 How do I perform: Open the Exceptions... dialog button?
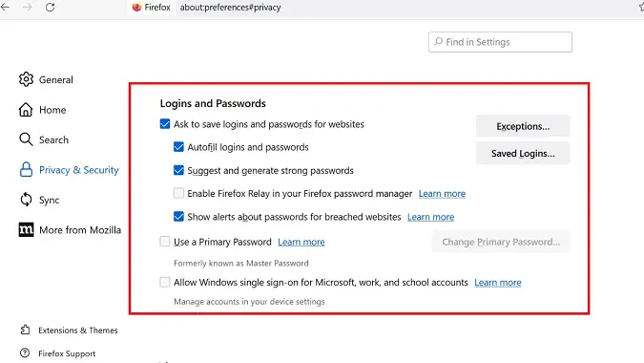coord(523,126)
